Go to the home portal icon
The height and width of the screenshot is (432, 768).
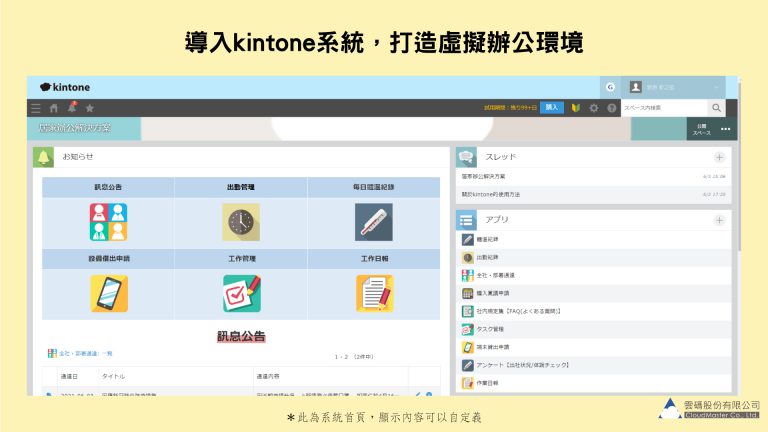[x=54, y=108]
